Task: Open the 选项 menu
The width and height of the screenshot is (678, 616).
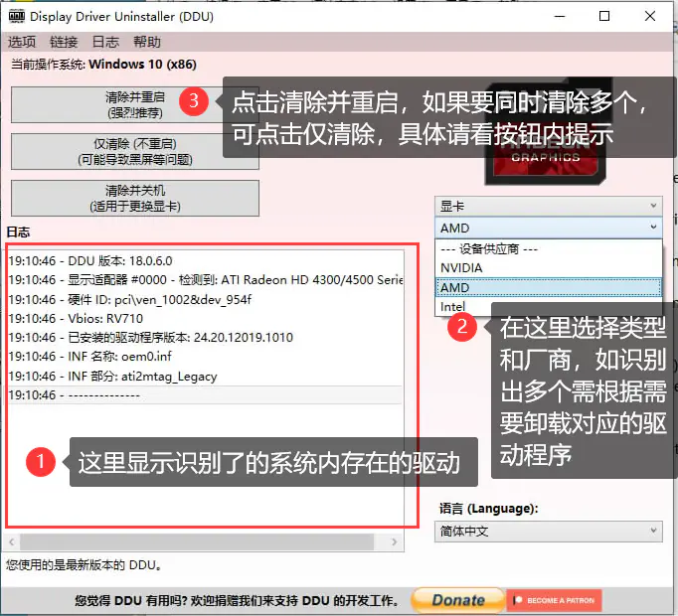Action: click(x=22, y=42)
